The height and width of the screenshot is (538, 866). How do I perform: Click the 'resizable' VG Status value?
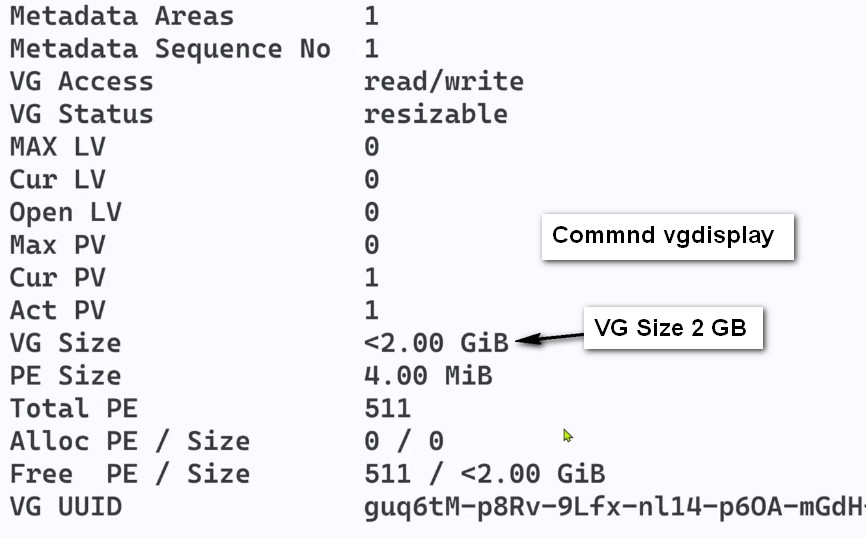click(436, 114)
